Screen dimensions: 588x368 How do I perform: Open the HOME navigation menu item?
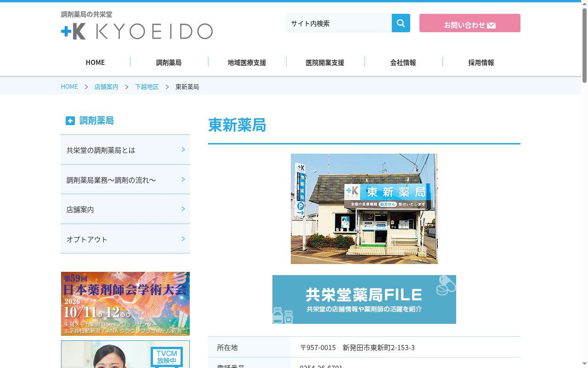95,63
